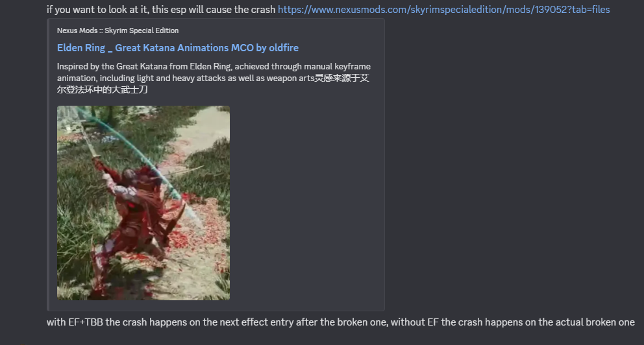Click the description line starting 'Inspired by the Great Katana'
The width and height of the screenshot is (644, 345).
214,66
